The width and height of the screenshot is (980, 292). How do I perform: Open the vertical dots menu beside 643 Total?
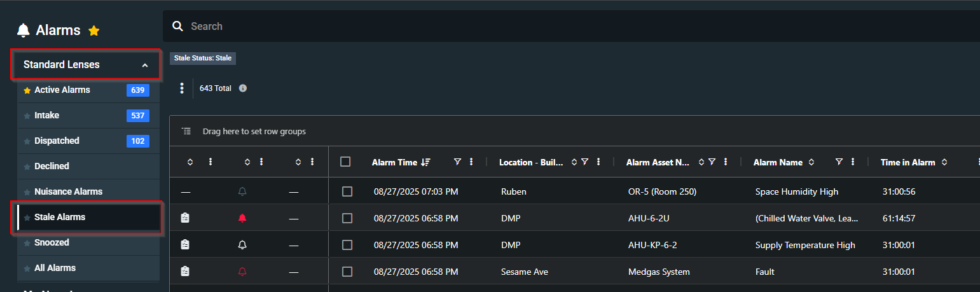tap(182, 88)
